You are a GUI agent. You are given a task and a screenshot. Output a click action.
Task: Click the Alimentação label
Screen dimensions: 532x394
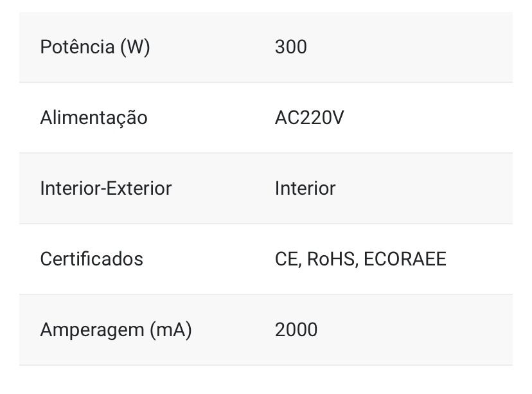tap(94, 118)
